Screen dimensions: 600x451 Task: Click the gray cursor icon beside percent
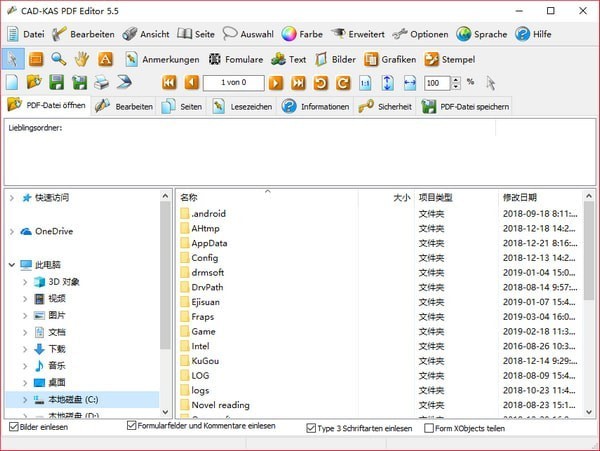pyautogui.click(x=491, y=83)
